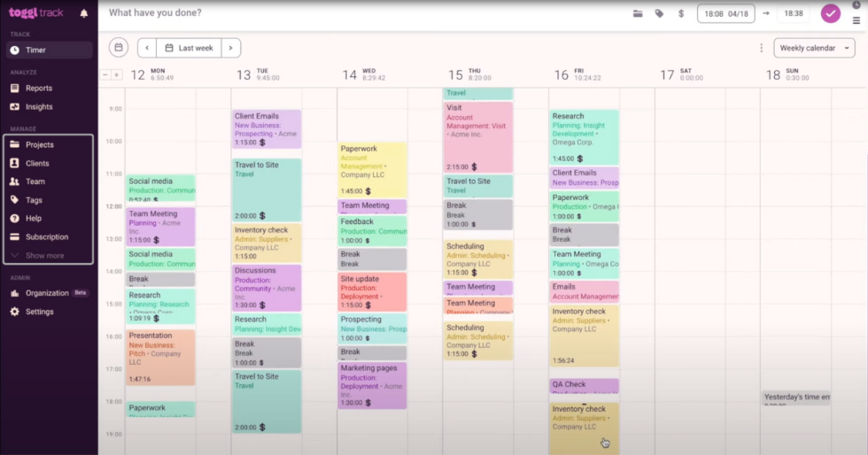This screenshot has height=455, width=868.
Task: Open Friday's Research entry
Action: (584, 137)
